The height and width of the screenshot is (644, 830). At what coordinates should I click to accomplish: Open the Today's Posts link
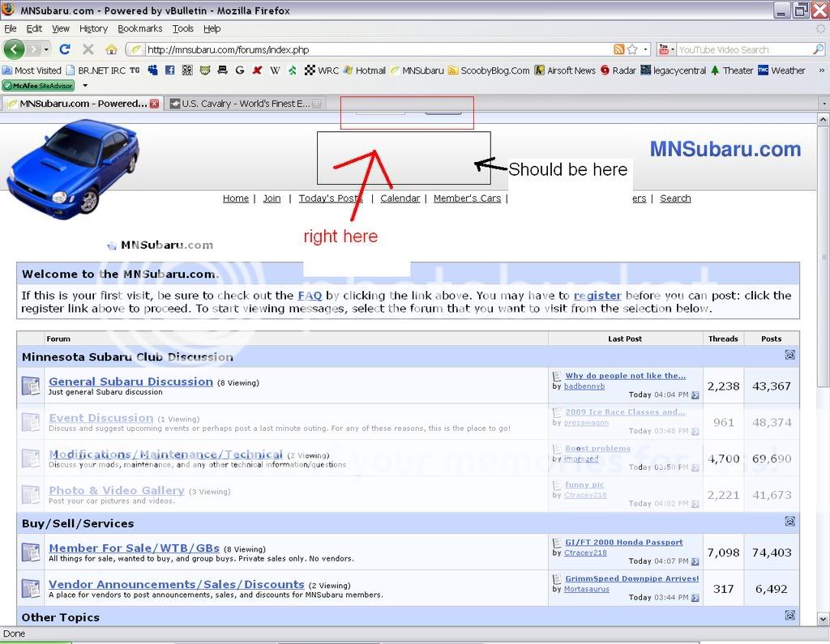(x=331, y=198)
